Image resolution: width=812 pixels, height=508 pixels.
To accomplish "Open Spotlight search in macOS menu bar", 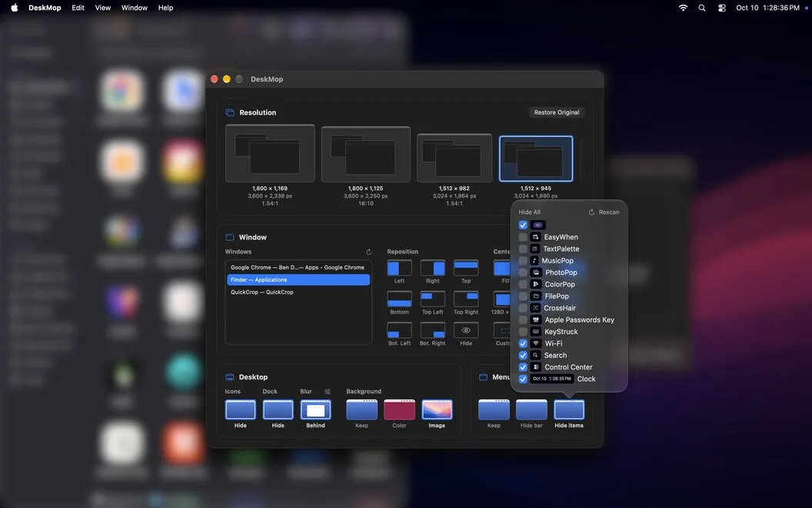I will 702,8.
